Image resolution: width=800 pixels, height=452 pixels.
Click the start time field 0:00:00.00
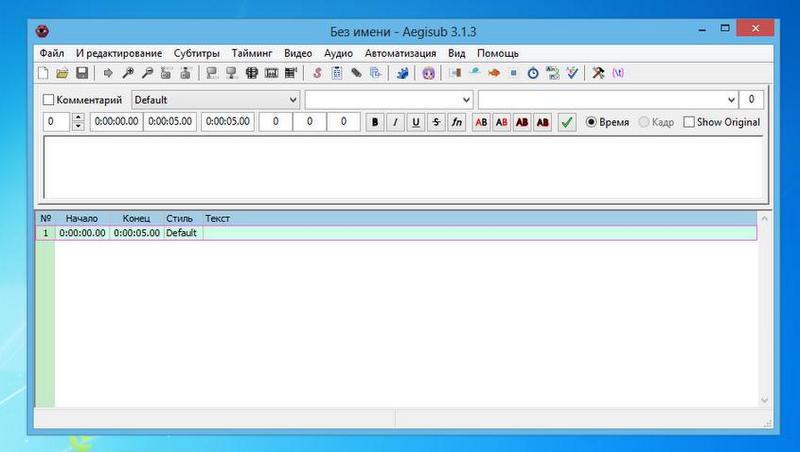click(116, 122)
